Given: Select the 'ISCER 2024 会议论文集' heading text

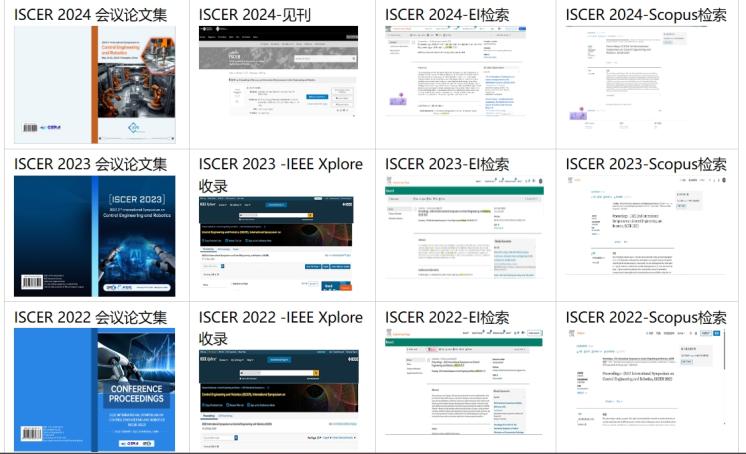Looking at the screenshot, I should pyautogui.click(x=90, y=15).
